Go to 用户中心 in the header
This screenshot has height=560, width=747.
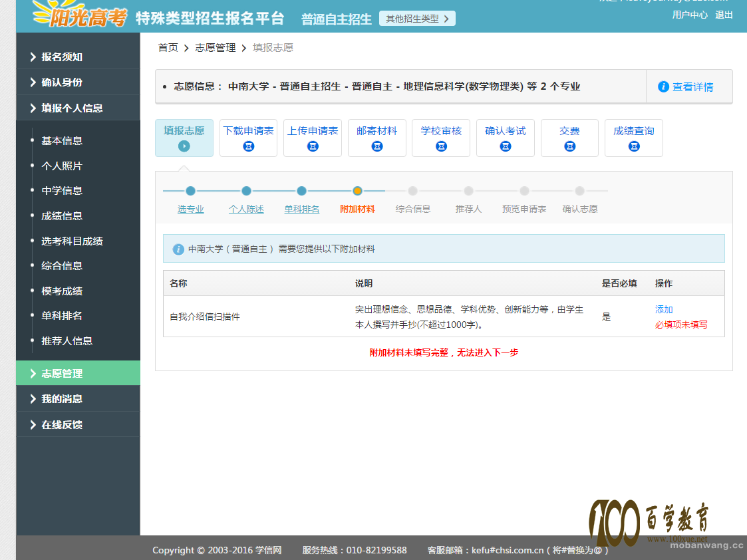coord(690,15)
